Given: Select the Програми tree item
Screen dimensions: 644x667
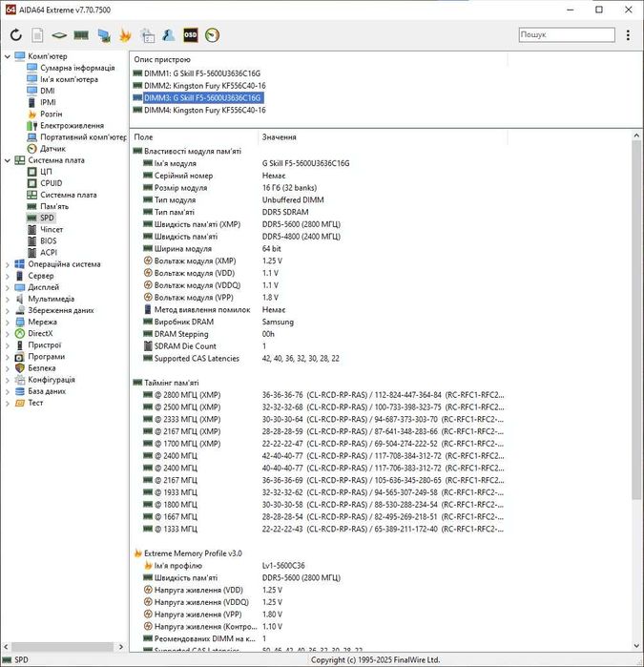Looking at the screenshot, I should (47, 357).
